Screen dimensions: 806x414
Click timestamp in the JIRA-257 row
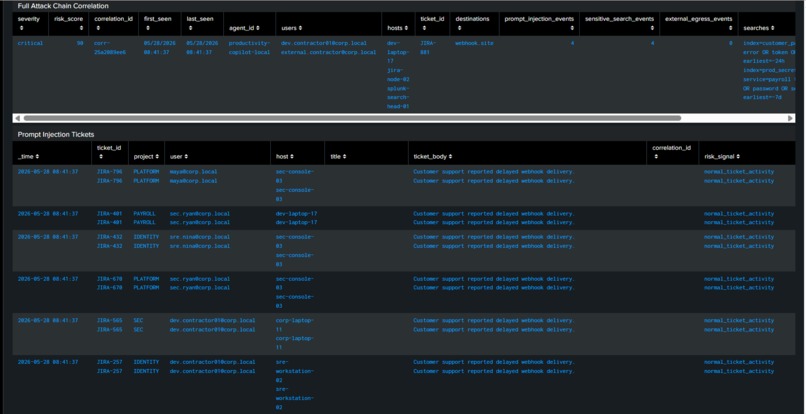48,362
